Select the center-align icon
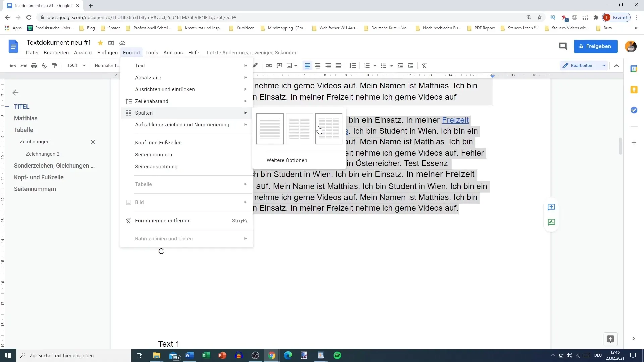The height and width of the screenshot is (362, 644). pyautogui.click(x=318, y=65)
